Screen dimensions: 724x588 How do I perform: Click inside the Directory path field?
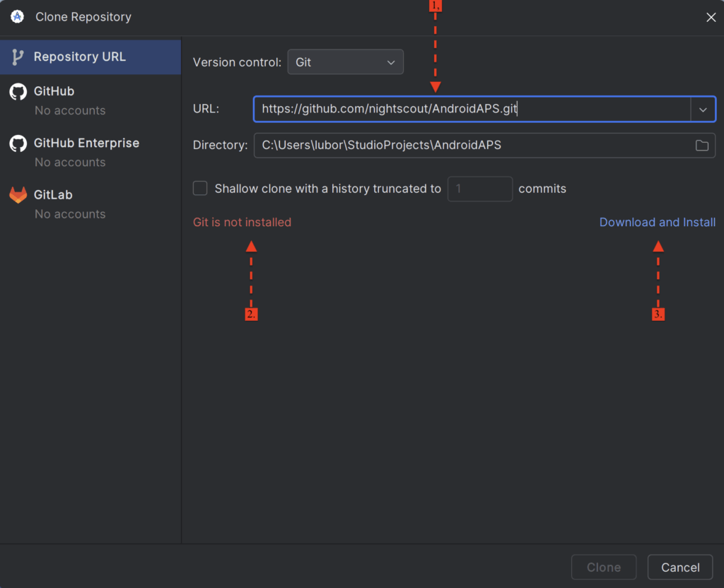[467, 146]
